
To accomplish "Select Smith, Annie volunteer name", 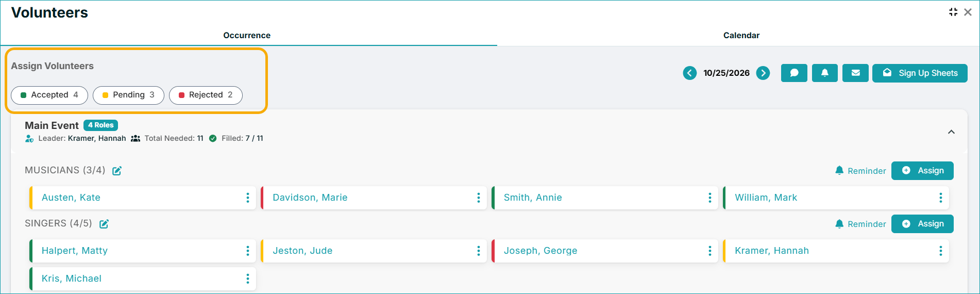I will (533, 198).
